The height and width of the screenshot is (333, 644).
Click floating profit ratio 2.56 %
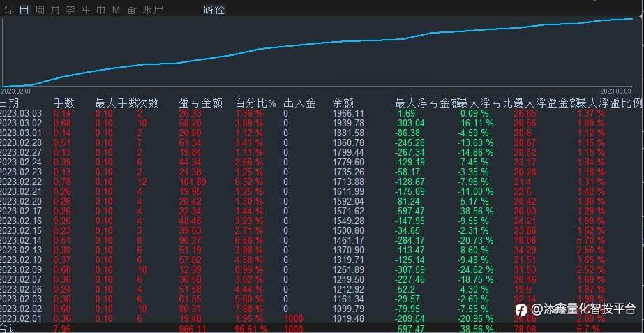pyautogui.click(x=591, y=250)
